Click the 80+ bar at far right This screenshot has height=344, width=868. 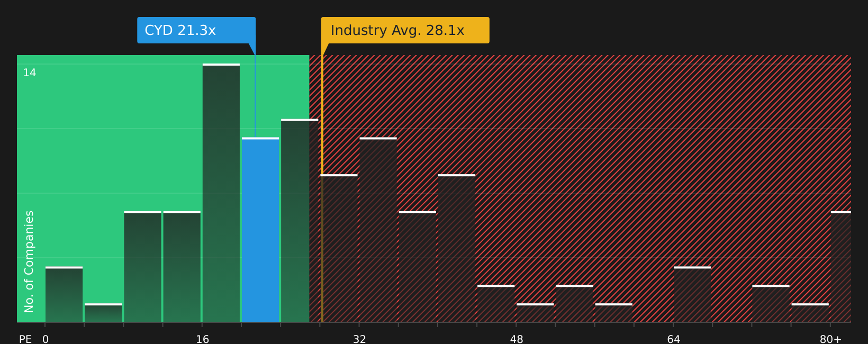[x=841, y=267]
